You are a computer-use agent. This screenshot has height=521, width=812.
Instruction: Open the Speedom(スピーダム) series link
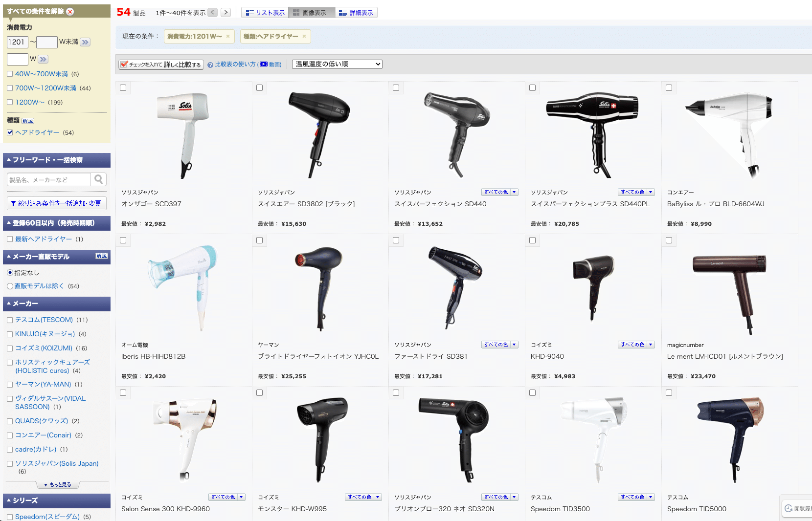coord(47,517)
